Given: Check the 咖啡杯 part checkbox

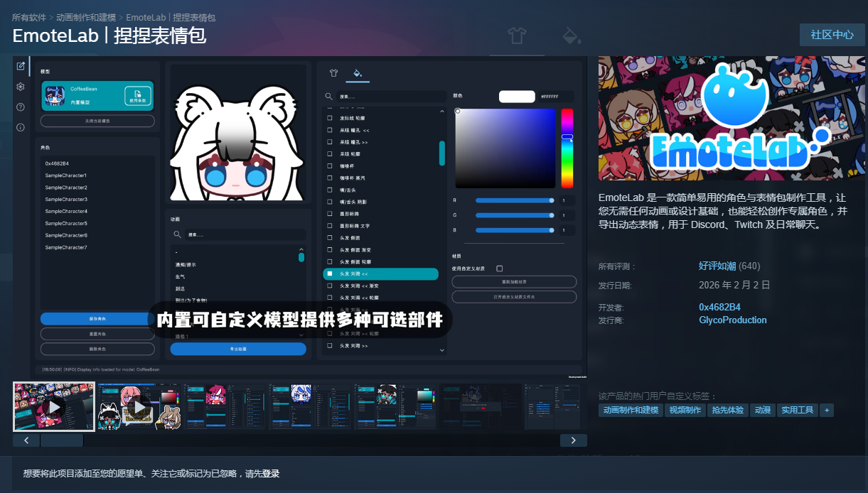Looking at the screenshot, I should [x=330, y=166].
